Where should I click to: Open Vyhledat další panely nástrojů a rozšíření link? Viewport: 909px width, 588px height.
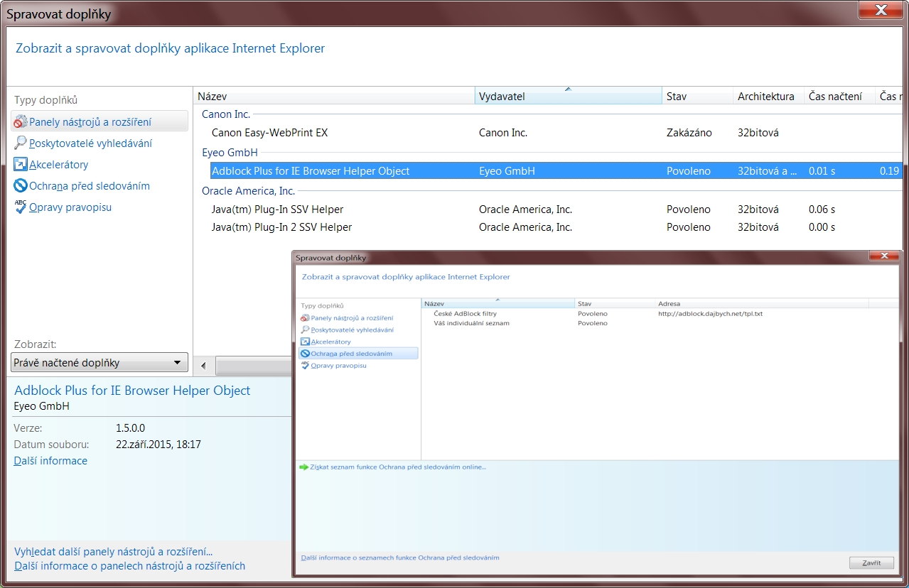pyautogui.click(x=113, y=552)
